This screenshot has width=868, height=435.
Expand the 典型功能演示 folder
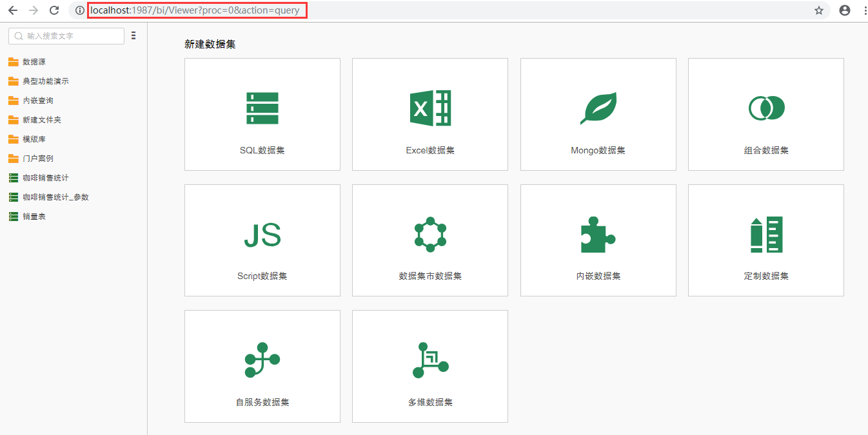coord(45,81)
